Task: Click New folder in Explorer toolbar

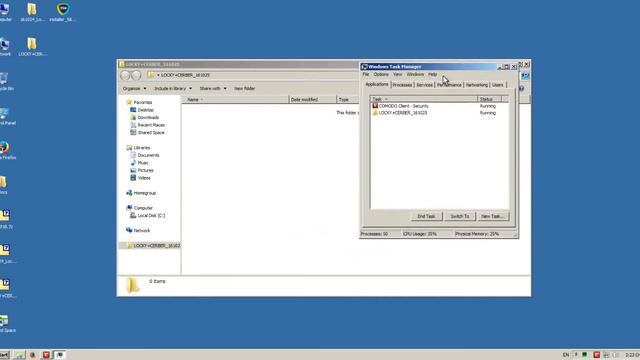Action: click(244, 89)
